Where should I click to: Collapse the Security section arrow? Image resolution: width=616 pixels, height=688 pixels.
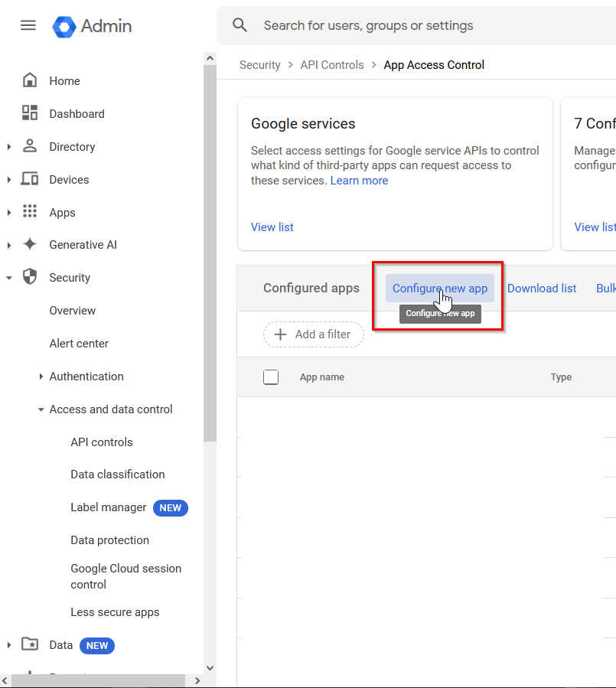click(x=9, y=278)
